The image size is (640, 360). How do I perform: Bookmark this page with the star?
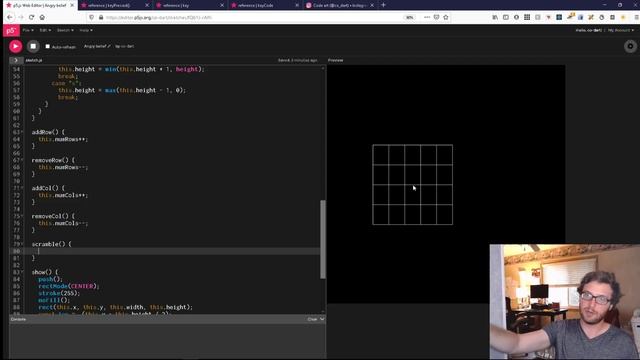446,18
